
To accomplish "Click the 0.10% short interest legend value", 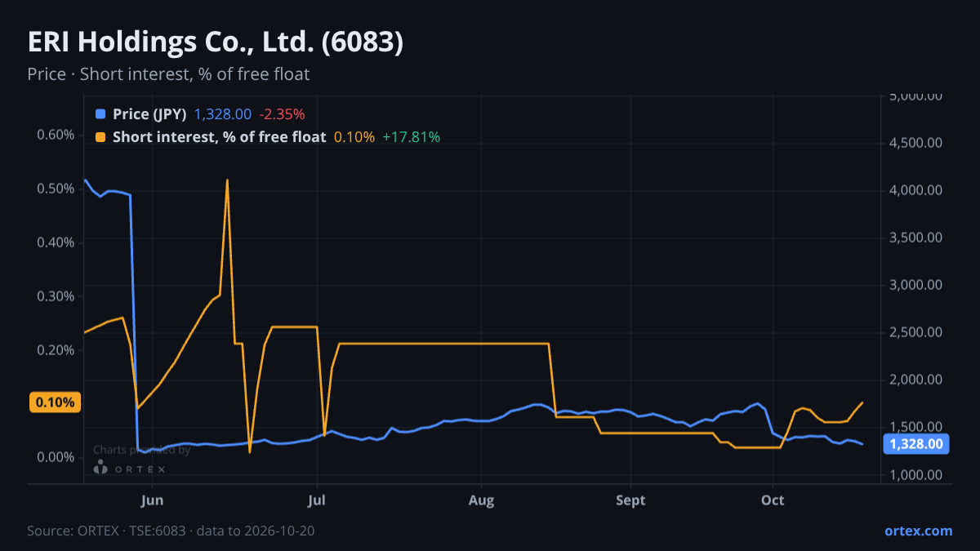I will tap(354, 137).
